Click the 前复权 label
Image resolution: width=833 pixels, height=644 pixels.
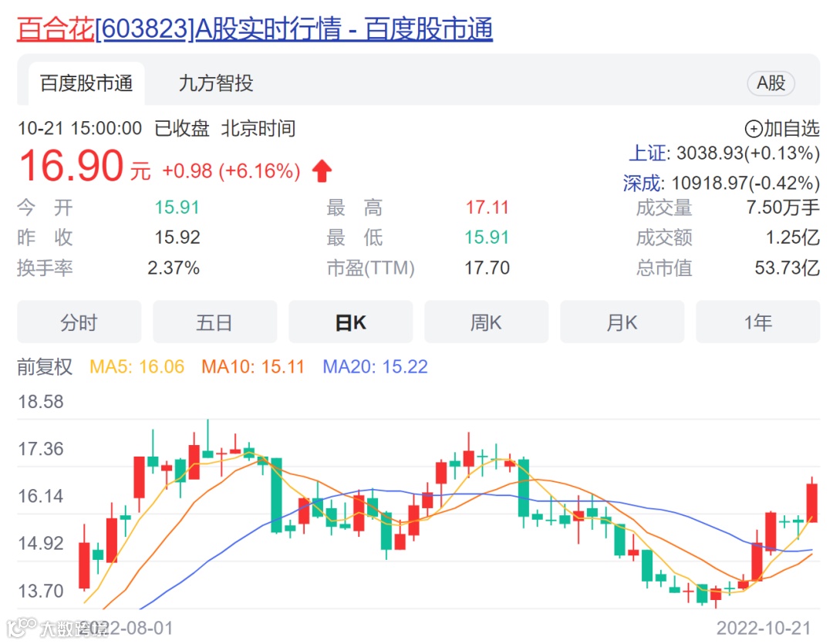45,366
